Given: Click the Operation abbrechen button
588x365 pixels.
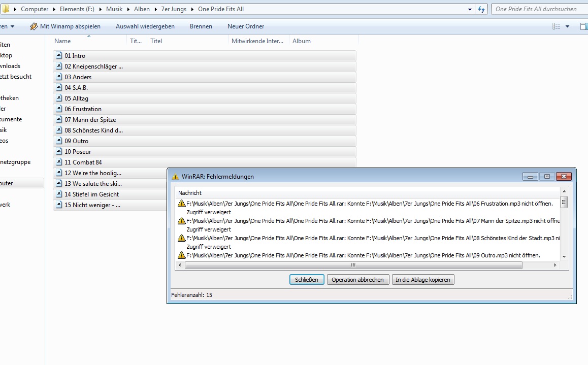Looking at the screenshot, I should [x=358, y=280].
